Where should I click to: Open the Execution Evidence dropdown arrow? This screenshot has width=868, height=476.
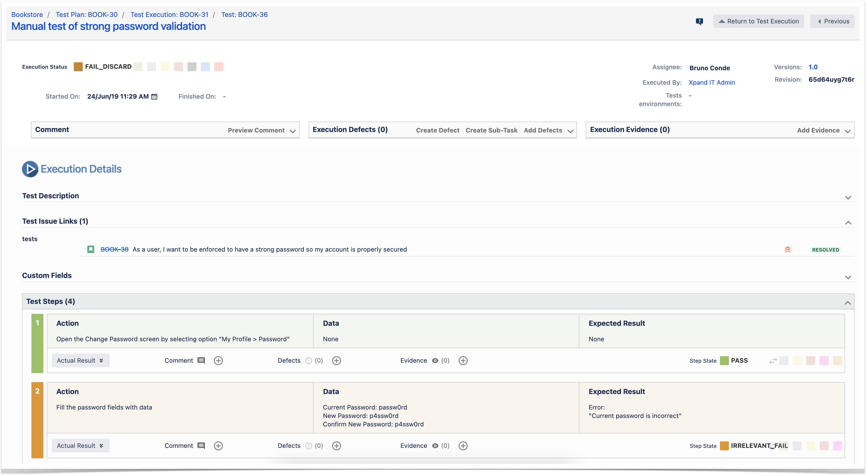[x=848, y=131]
